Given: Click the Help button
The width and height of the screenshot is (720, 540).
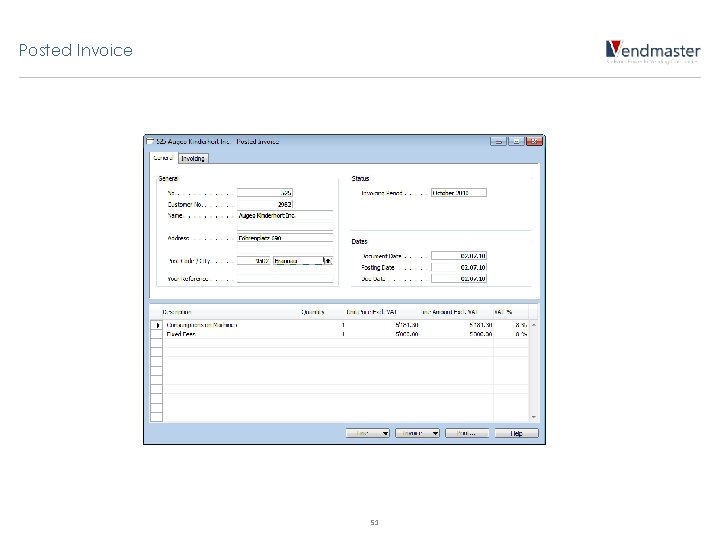Looking at the screenshot, I should (516, 433).
